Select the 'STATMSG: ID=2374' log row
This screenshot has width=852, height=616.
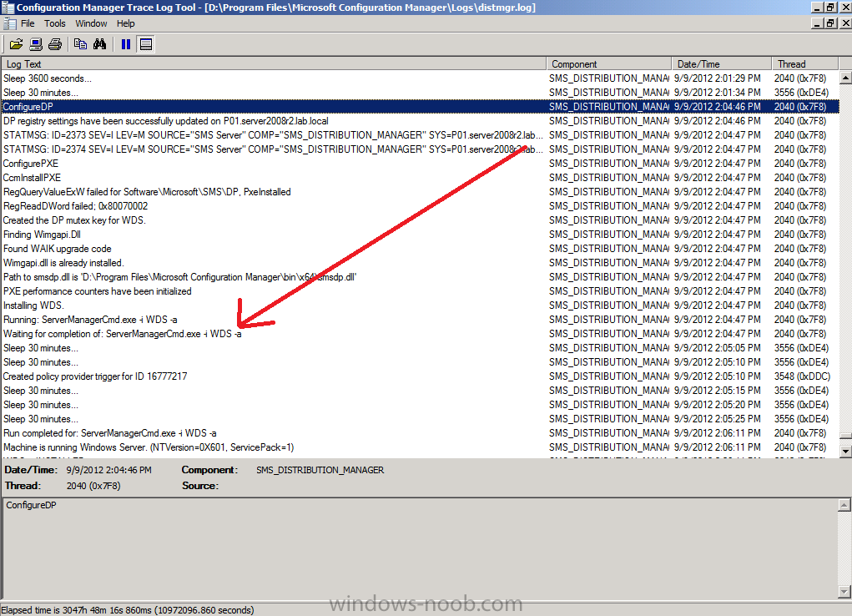[x=420, y=149]
